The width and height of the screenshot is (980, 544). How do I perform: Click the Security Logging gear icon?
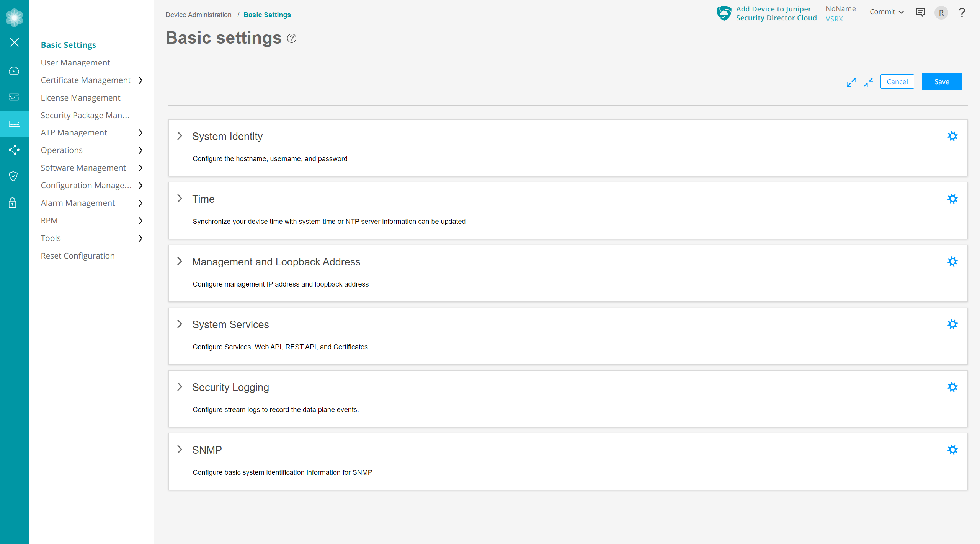tap(952, 387)
